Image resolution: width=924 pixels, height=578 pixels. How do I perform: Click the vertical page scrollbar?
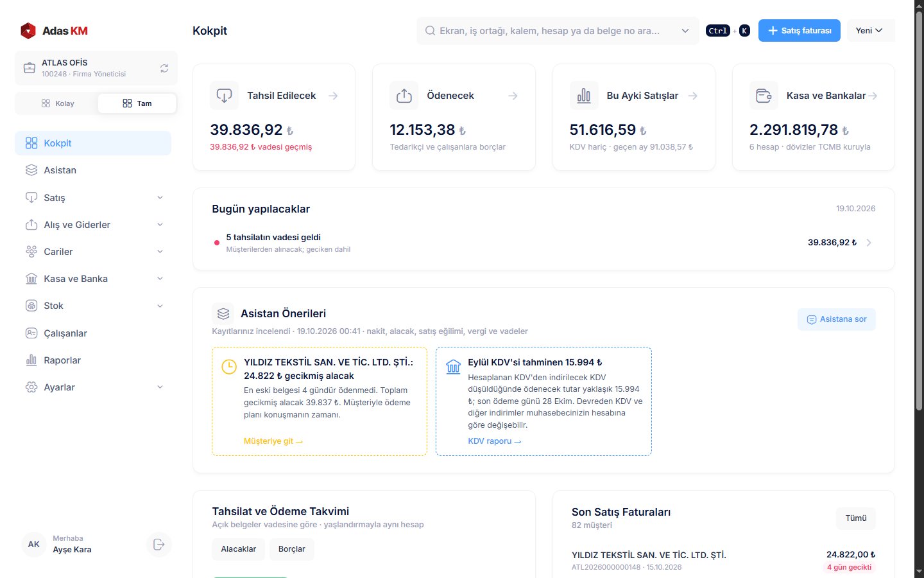tap(919, 212)
